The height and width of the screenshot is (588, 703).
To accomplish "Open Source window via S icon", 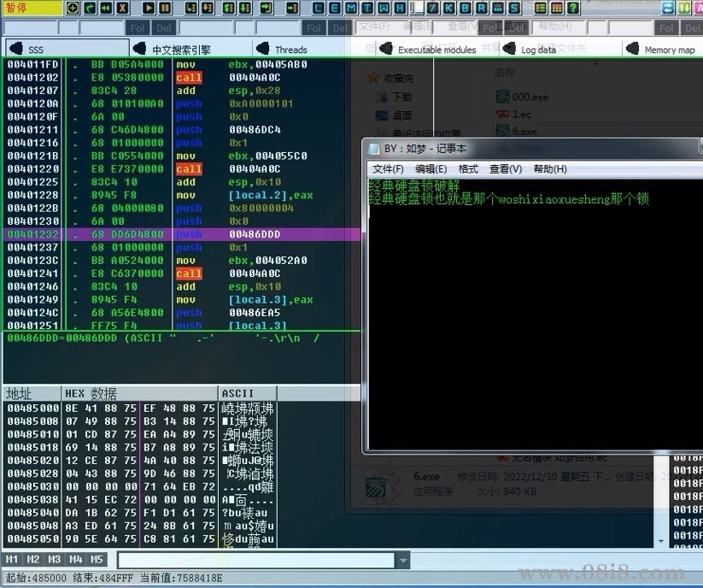I will 514,8.
